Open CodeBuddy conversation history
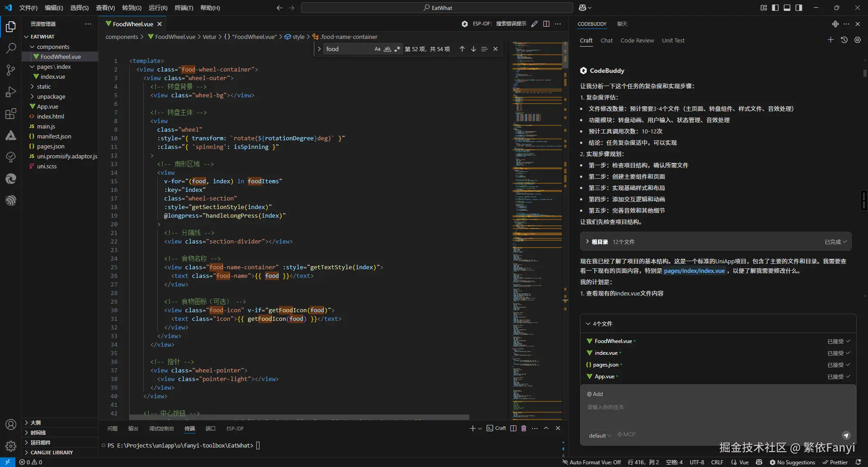 coord(844,40)
